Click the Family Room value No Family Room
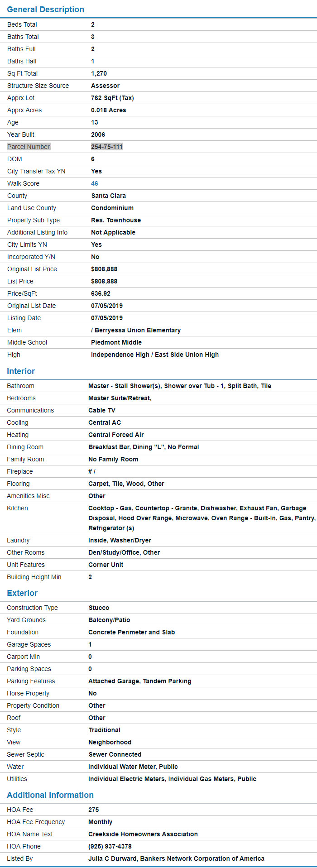Screen dimensions: 317x868 click(x=113, y=459)
